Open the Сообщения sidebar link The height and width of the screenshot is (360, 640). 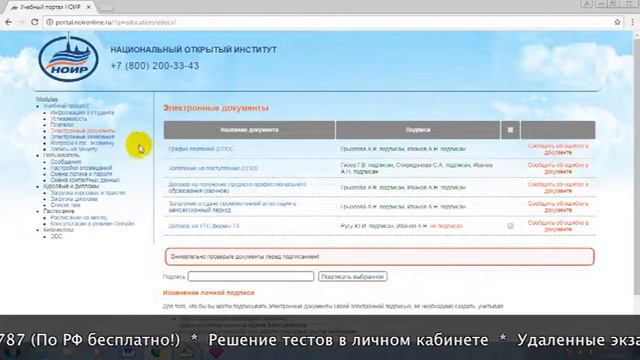(x=66, y=162)
